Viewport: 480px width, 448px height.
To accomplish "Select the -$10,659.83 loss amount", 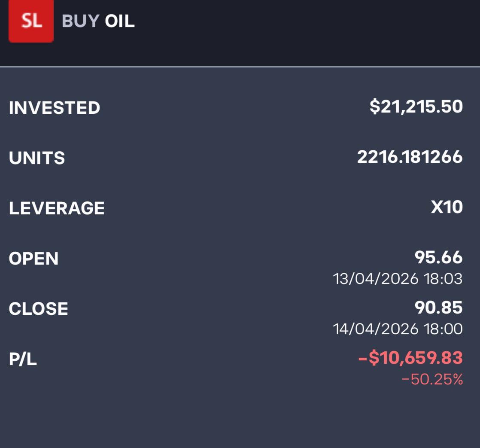I will click(x=410, y=358).
